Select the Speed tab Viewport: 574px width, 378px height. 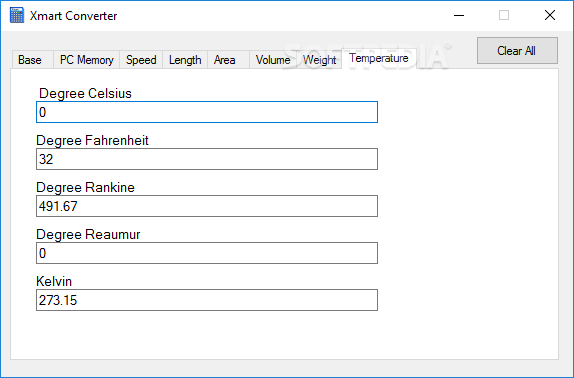pos(141,60)
